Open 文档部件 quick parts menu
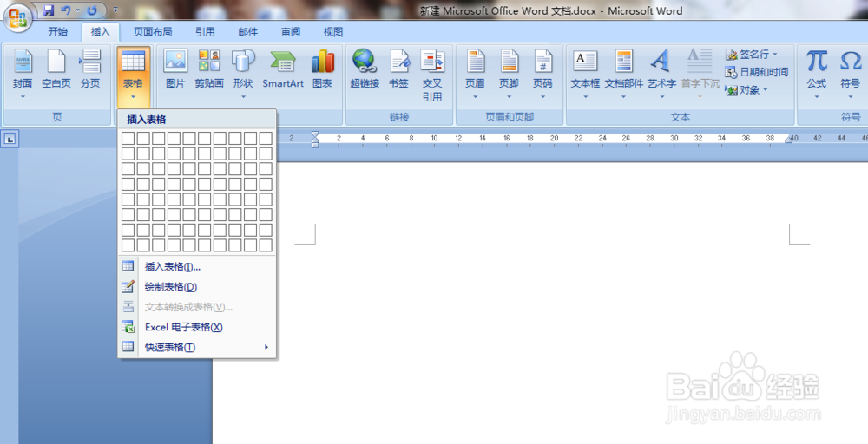Screen dimensions: 868x444 click(x=624, y=75)
